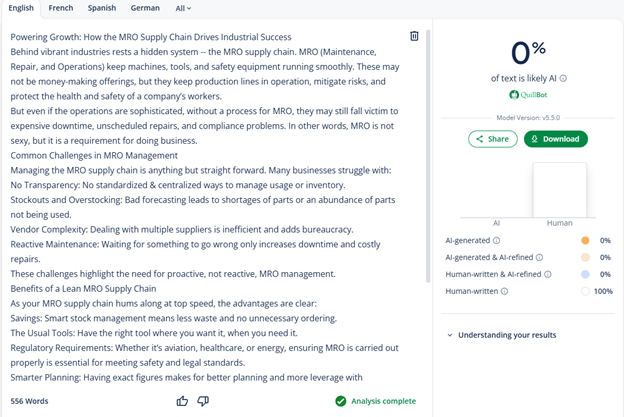Viewport: 624px width, 417px height.
Task: Switch to the French language tab
Action: [x=61, y=8]
